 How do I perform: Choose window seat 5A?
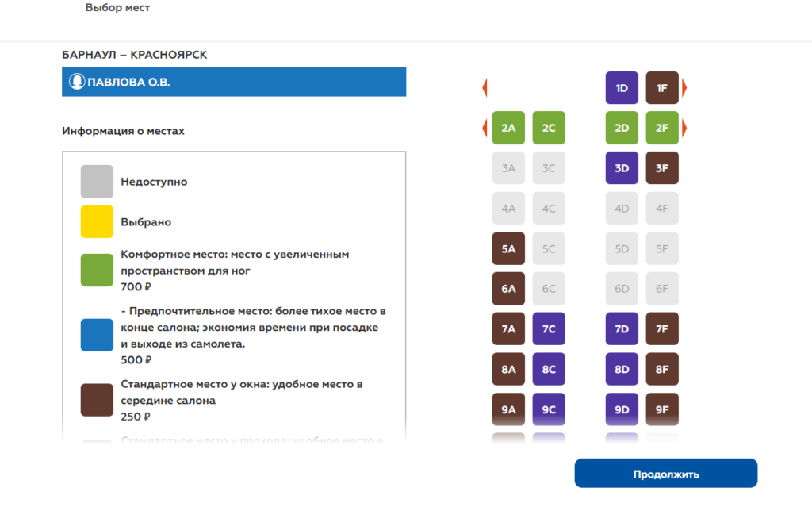tap(508, 248)
